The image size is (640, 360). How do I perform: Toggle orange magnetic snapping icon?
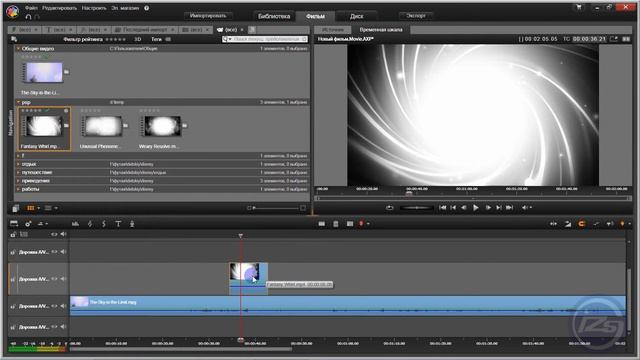point(582,224)
